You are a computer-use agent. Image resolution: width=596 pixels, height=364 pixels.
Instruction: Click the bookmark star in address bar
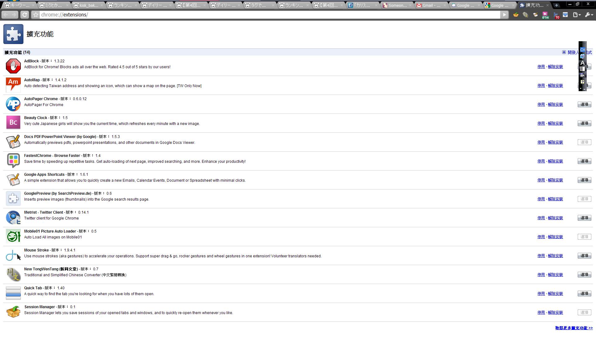coord(36,15)
